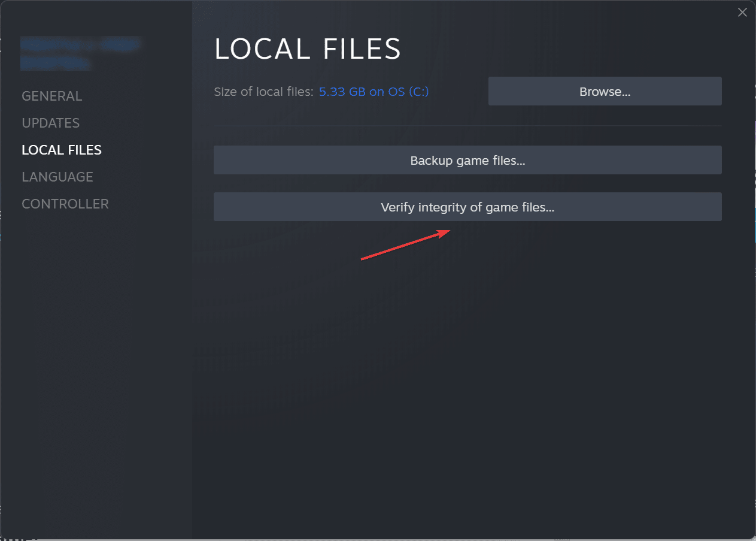Open the GENERAL settings tab
The image size is (756, 541).
point(51,96)
